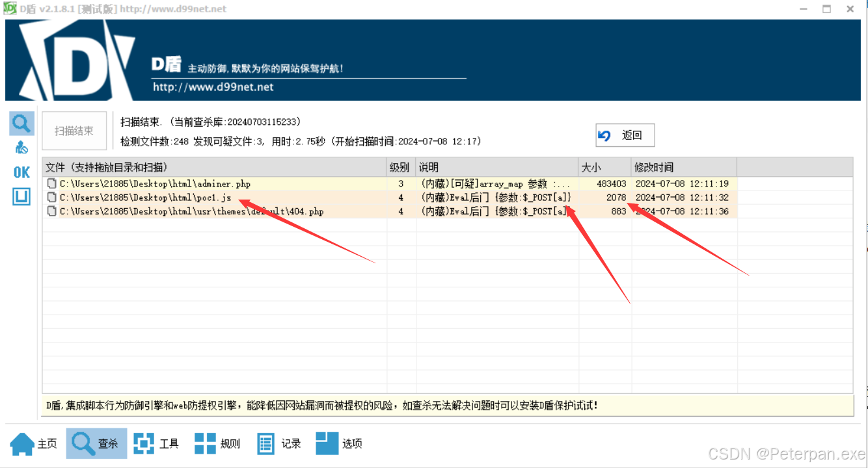
Task: Click the file icon beside adminer.php
Action: pyautogui.click(x=51, y=184)
